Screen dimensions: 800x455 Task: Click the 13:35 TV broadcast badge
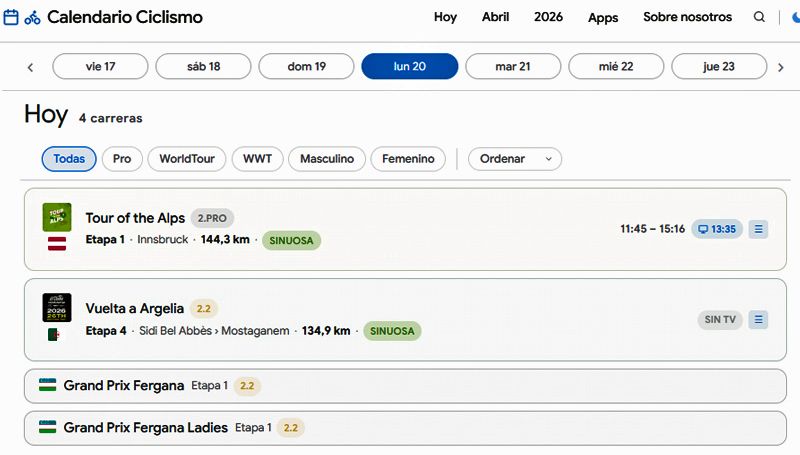(716, 229)
